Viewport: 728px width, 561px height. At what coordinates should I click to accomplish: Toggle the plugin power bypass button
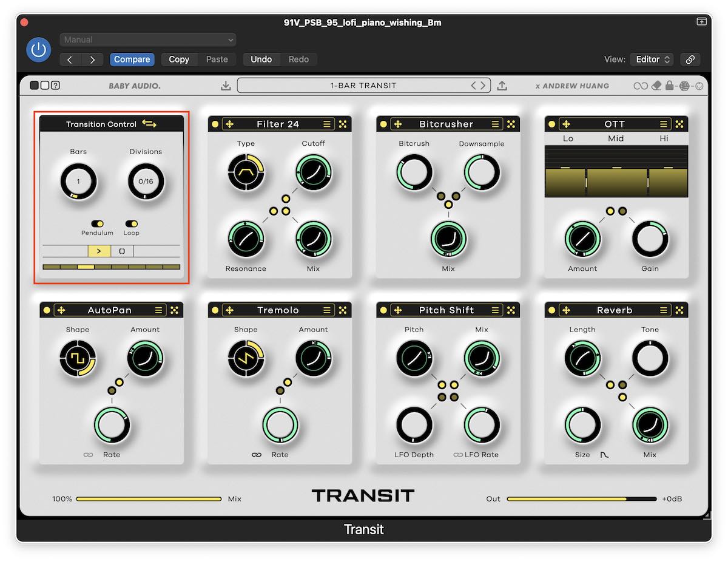pos(39,49)
